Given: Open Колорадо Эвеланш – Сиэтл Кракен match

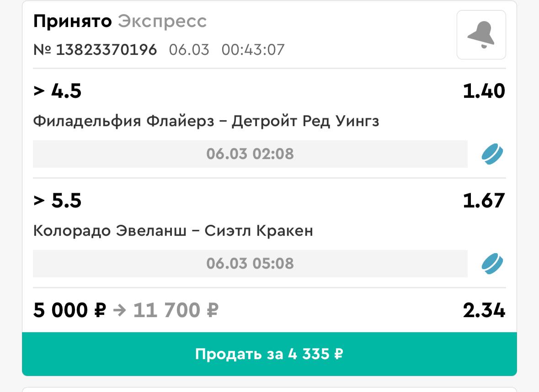Looking at the screenshot, I should 173,231.
